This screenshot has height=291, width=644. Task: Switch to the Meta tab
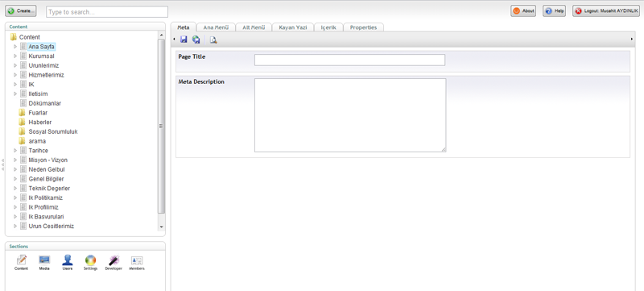pyautogui.click(x=184, y=27)
